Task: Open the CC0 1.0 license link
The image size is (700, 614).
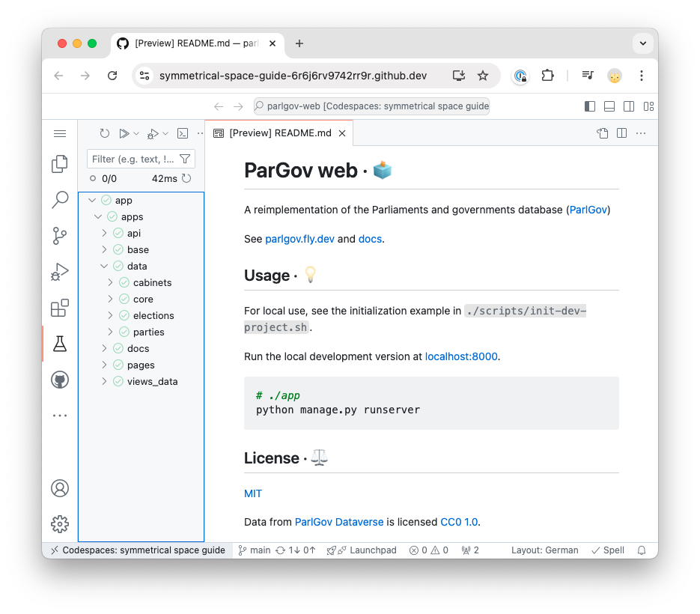Action: [x=459, y=522]
